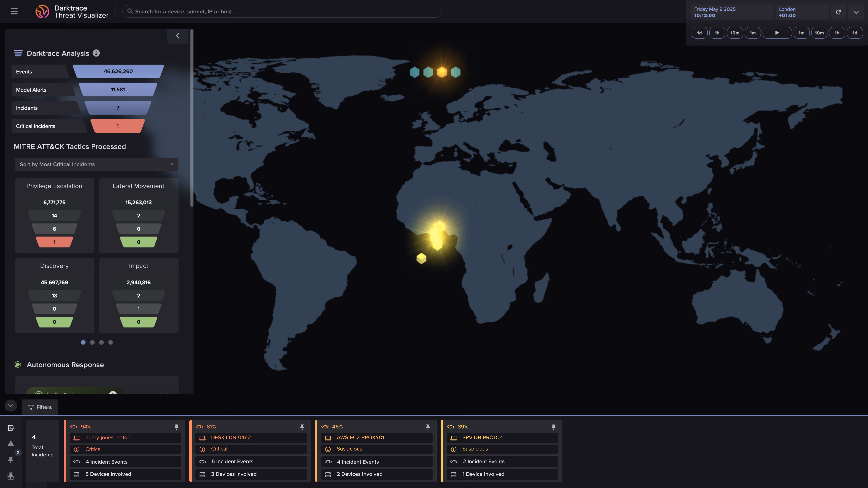Go to second MITRE tactics page dot
This screenshot has height=488, width=868.
(x=92, y=342)
